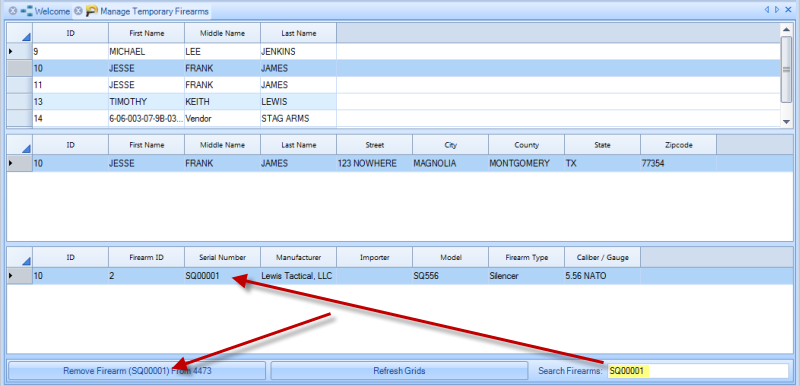Image resolution: width=800 pixels, height=386 pixels.
Task: Sort address grid by City column
Action: click(451, 145)
